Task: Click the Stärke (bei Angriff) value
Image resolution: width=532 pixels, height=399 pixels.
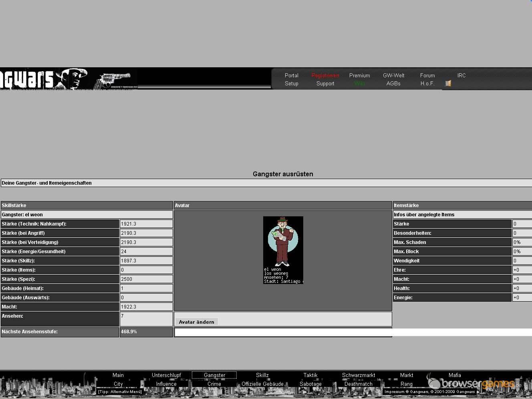Action: point(146,233)
